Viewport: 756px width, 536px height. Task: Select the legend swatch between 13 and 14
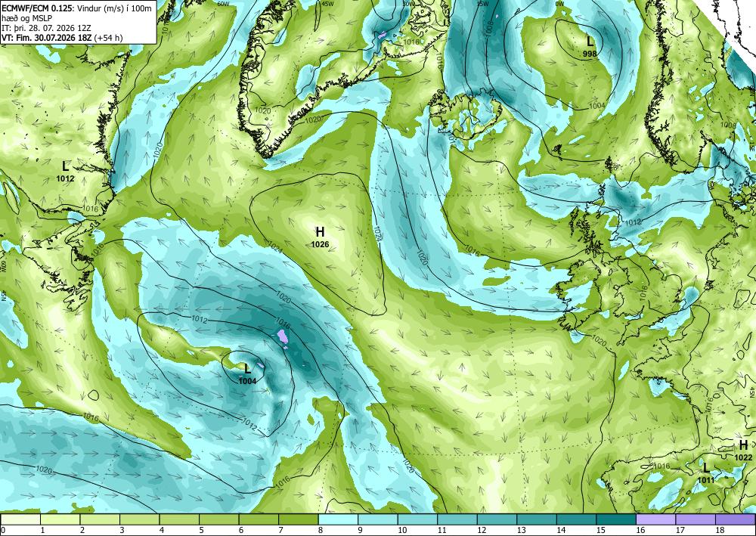pos(537,519)
